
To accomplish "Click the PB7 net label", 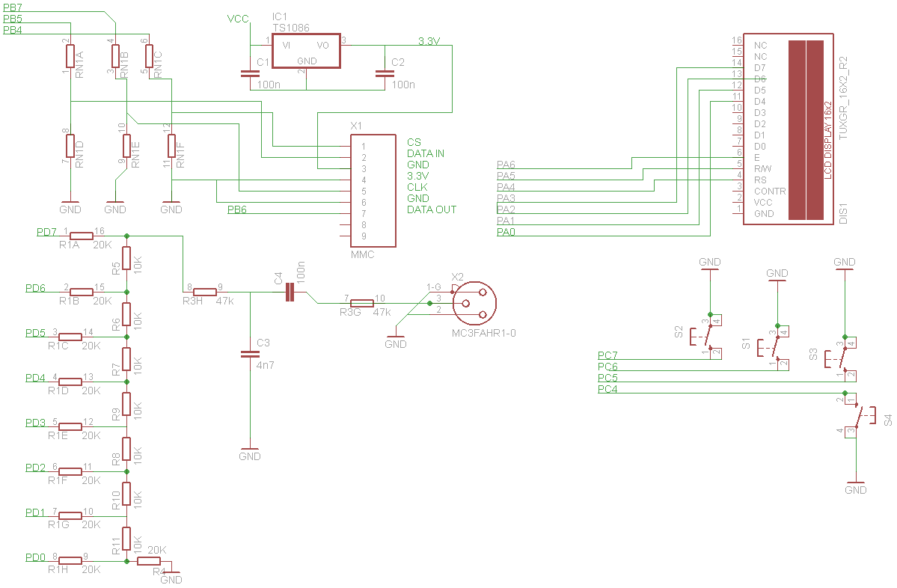I will (13, 7).
